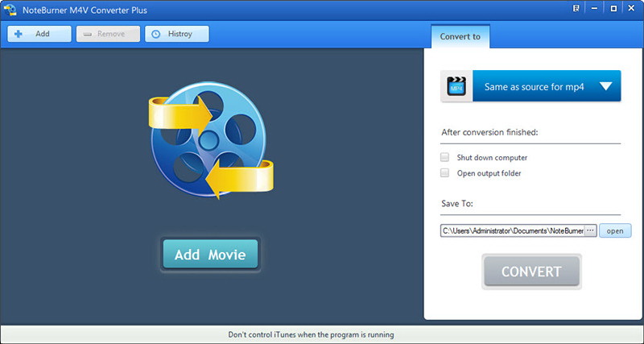Image resolution: width=644 pixels, height=344 pixels.
Task: Click the "After conversion finished:" label
Action: pyautogui.click(x=489, y=132)
